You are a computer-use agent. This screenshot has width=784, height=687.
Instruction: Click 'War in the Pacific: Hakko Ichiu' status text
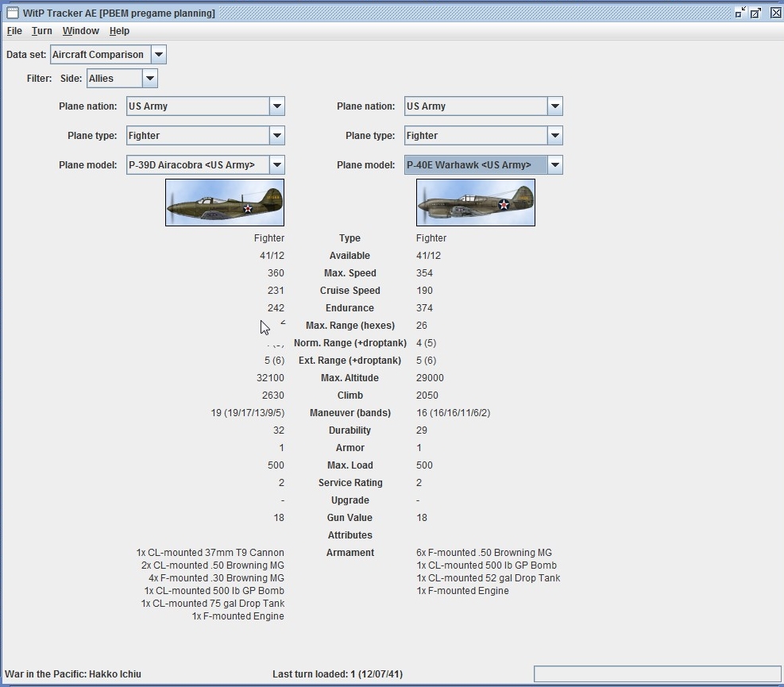[73, 674]
